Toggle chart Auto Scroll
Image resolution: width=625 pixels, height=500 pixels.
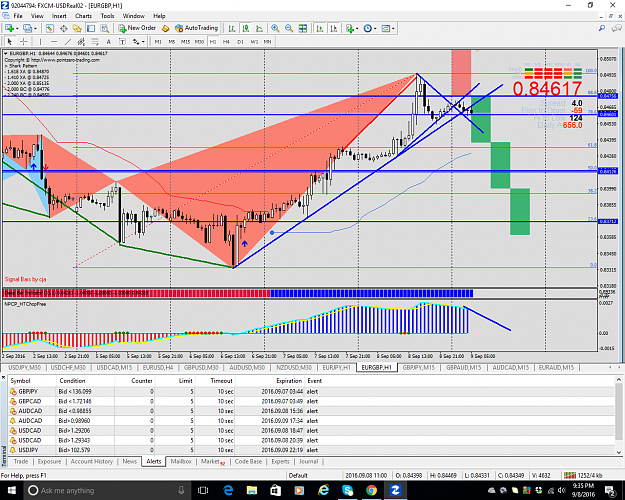pos(320,28)
